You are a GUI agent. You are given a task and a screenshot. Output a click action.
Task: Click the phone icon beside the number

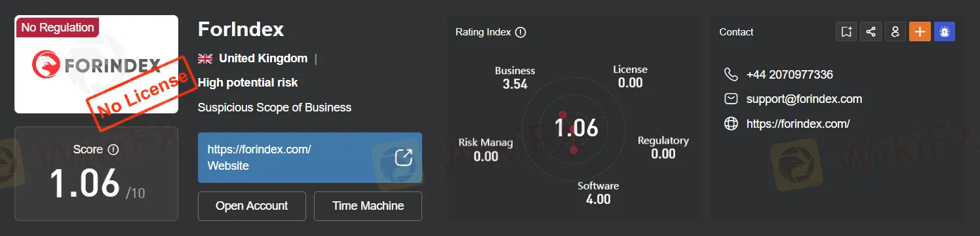coord(731,74)
